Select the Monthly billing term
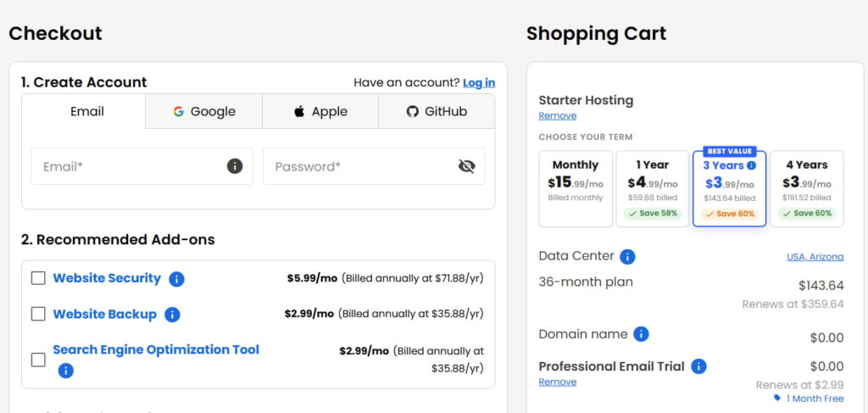This screenshot has height=413, width=868. click(576, 189)
